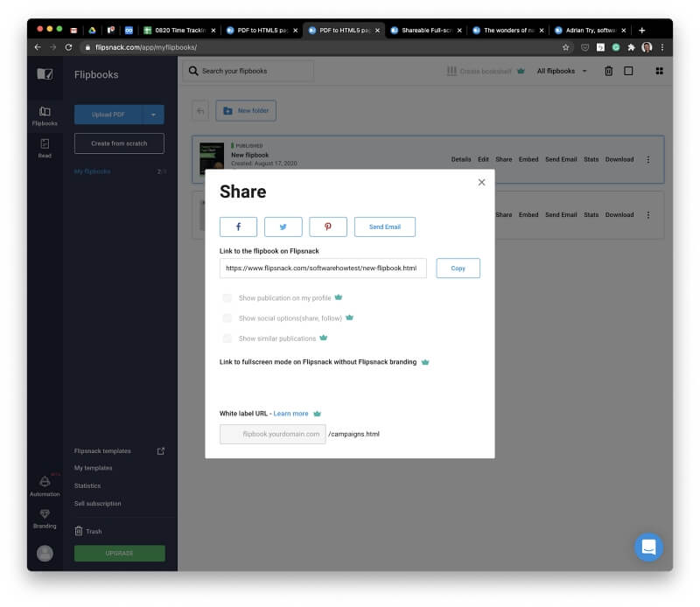This screenshot has height=607, width=700.
Task: Expand the Upload PDF dropdown arrow
Action: coord(153,115)
